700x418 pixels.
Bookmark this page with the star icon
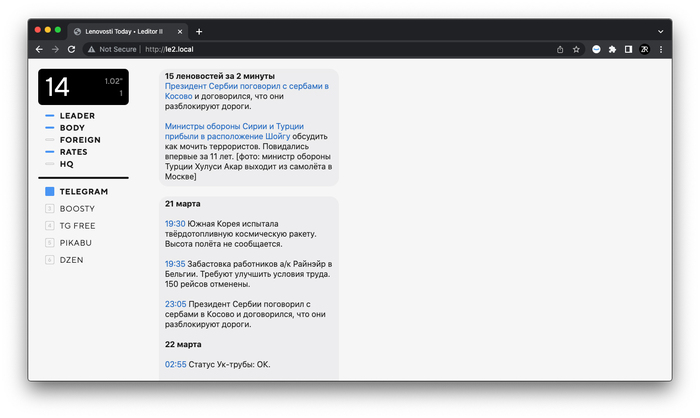[x=576, y=49]
